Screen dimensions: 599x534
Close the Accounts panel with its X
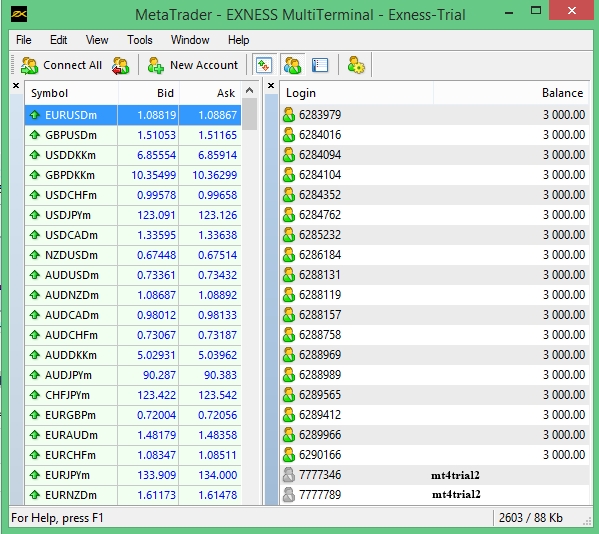(271, 86)
